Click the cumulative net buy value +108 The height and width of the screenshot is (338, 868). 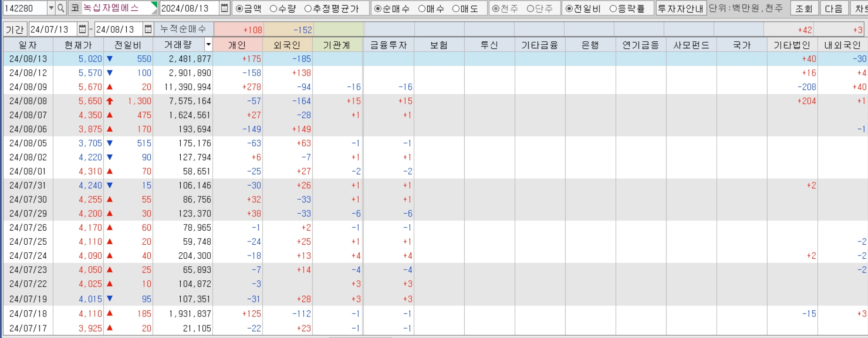253,30
